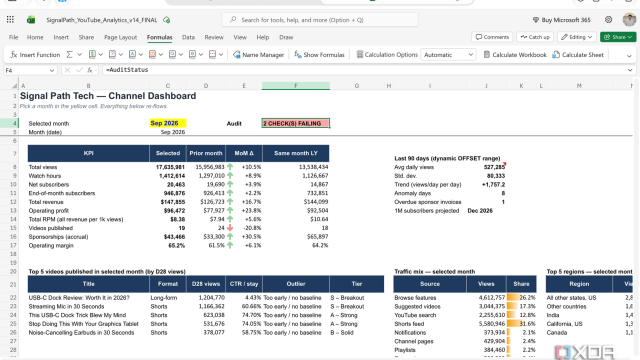Viewport: 640px width, 360px height.
Task: Click the Text functions icon
Action: click(132, 55)
